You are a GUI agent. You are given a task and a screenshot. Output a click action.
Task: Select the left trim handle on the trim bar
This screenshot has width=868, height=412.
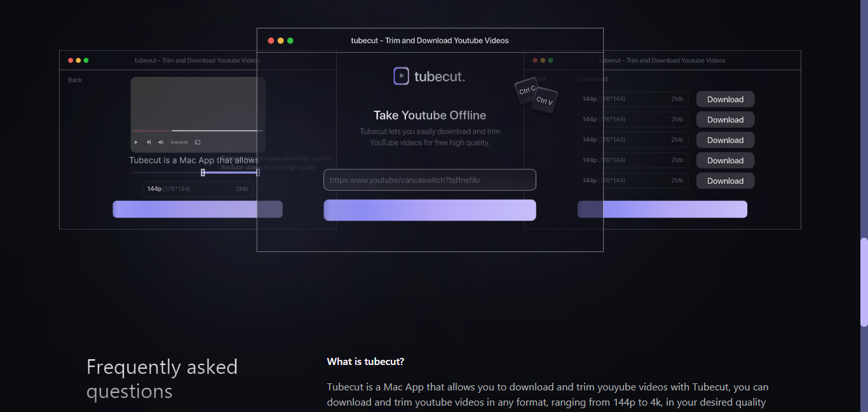coord(203,172)
